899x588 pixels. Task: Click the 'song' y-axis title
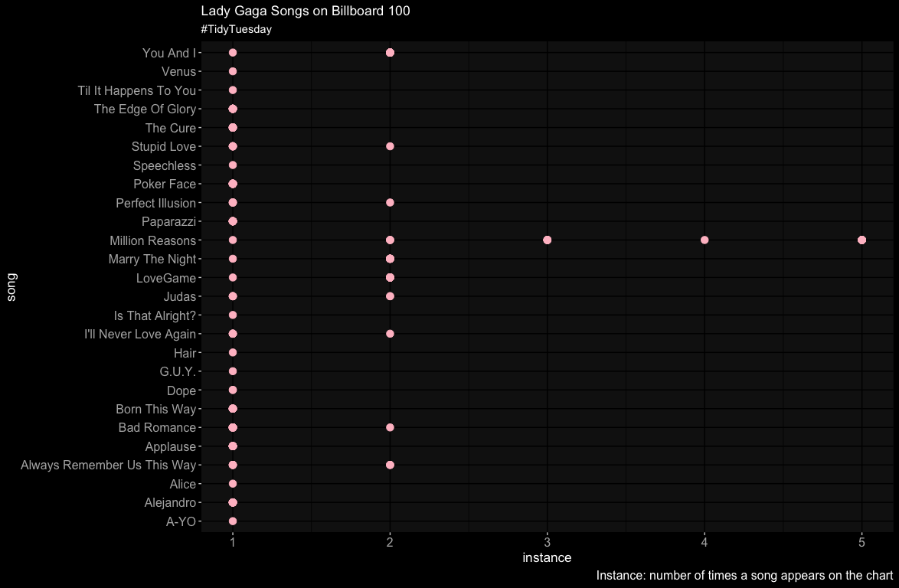pos(11,287)
